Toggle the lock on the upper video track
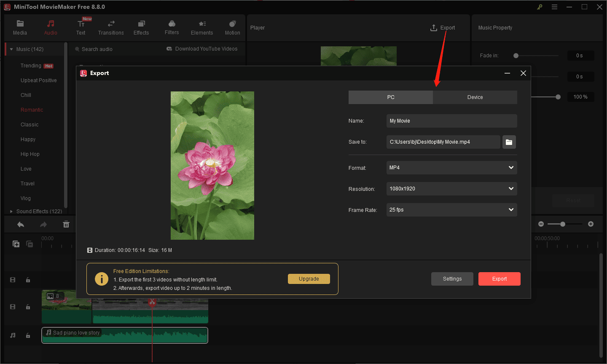This screenshot has height=364, width=607. tap(28, 280)
